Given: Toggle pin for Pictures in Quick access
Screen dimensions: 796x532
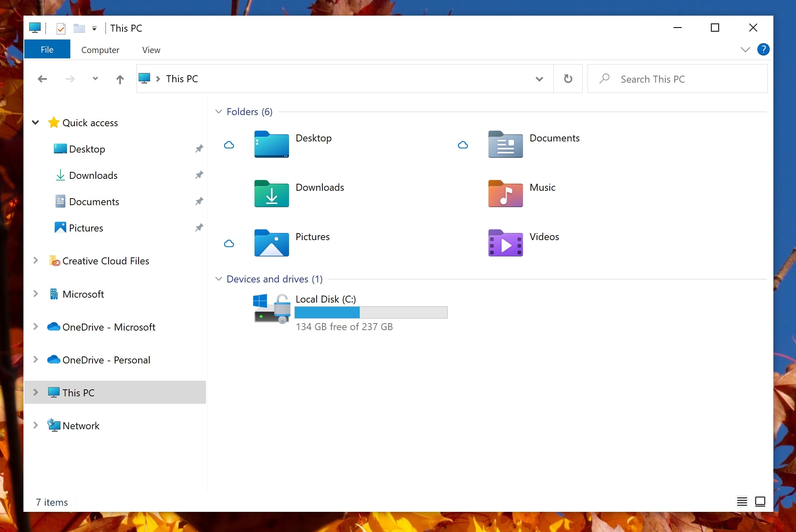Looking at the screenshot, I should [199, 227].
